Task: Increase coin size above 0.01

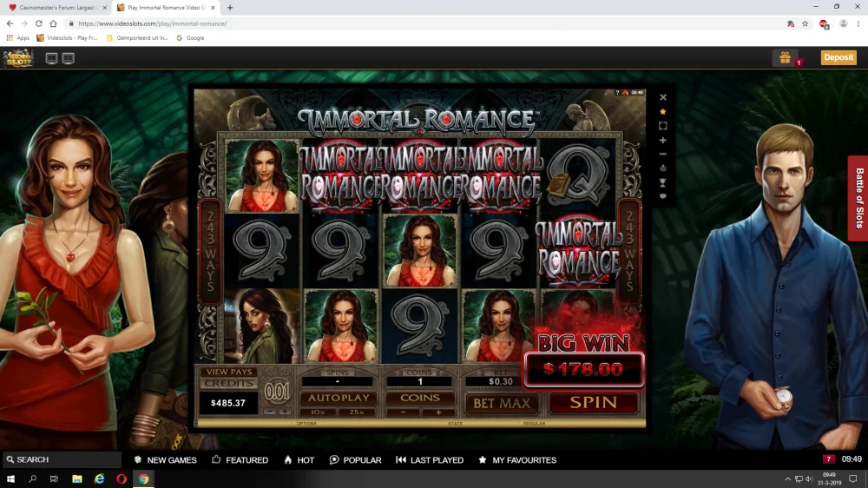Action: point(284,412)
